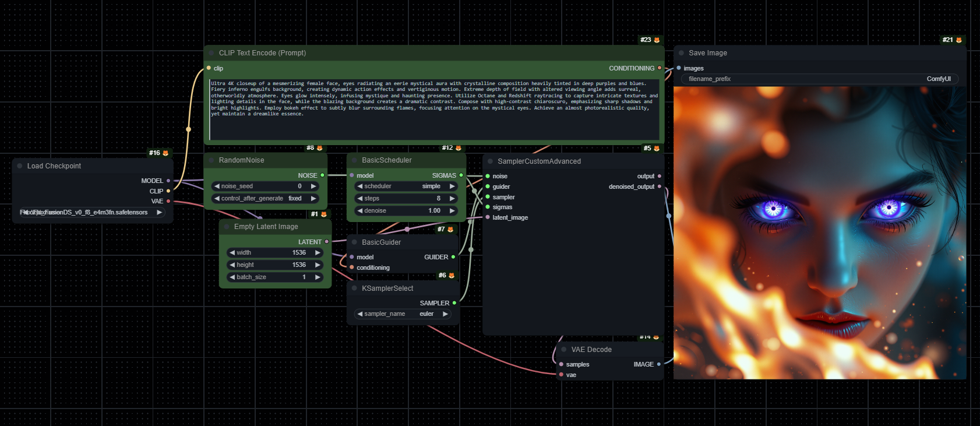The height and width of the screenshot is (426, 980).
Task: Open the scheduler dropdown showing simple
Action: 406,186
